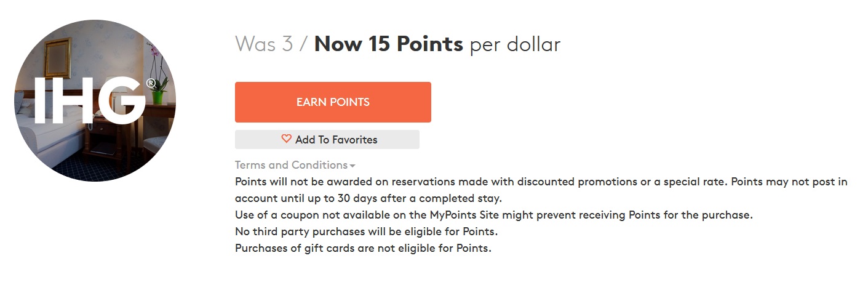This screenshot has width=868, height=282.
Task: Click the arrow next to Terms and Conditions
Action: [352, 166]
